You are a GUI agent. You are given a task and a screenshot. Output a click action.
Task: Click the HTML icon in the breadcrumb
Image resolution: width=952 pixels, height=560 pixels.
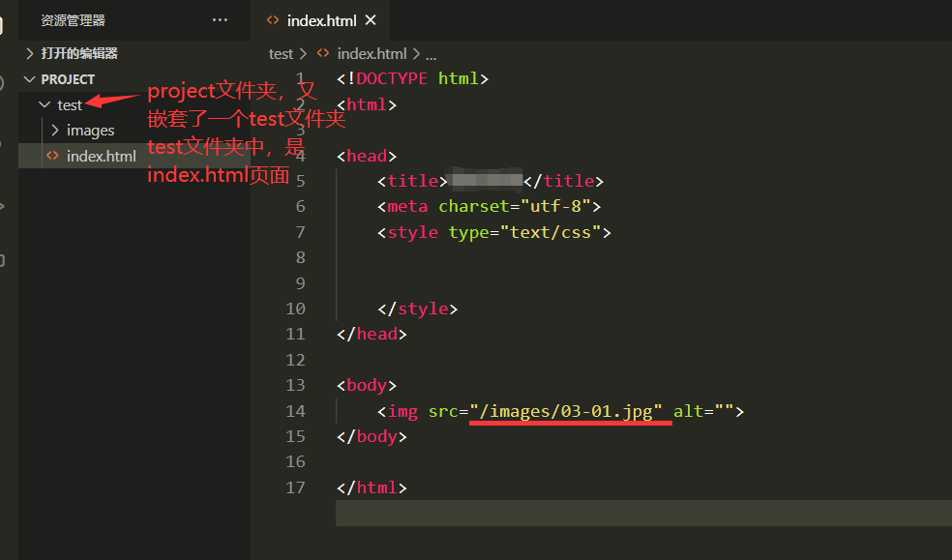pyautogui.click(x=323, y=53)
